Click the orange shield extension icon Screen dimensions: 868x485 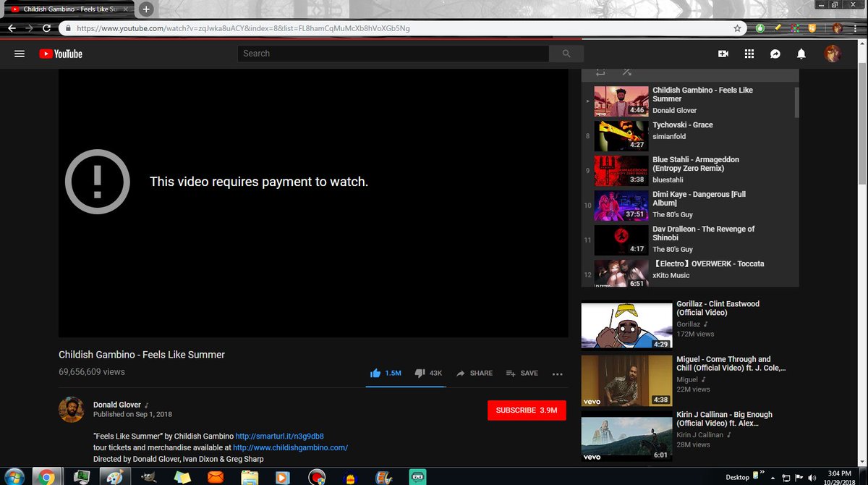coord(813,28)
